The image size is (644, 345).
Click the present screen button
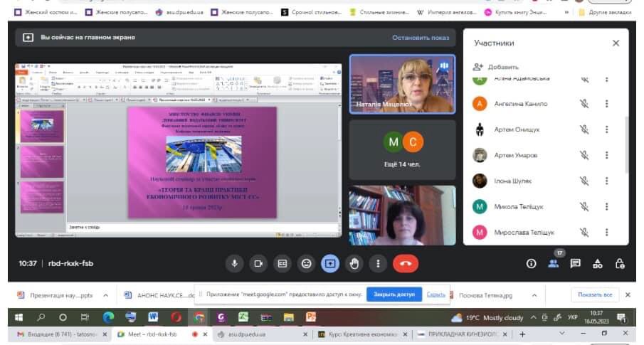click(x=330, y=264)
